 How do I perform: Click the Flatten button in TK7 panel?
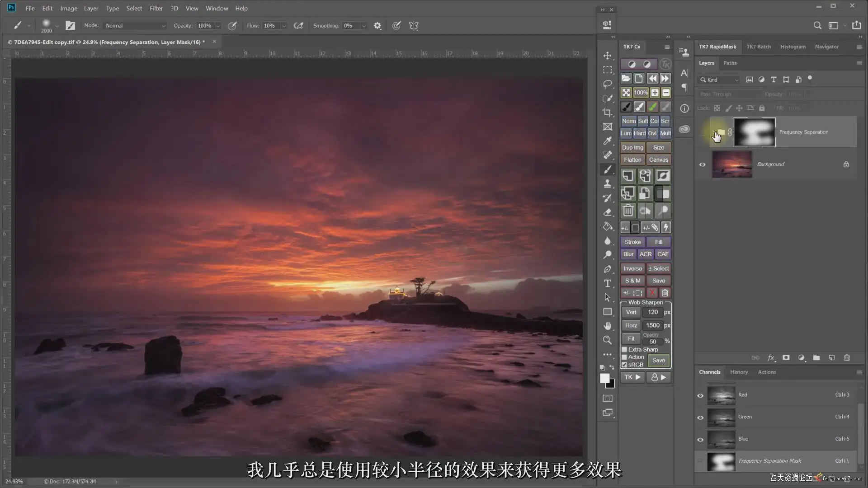click(632, 160)
